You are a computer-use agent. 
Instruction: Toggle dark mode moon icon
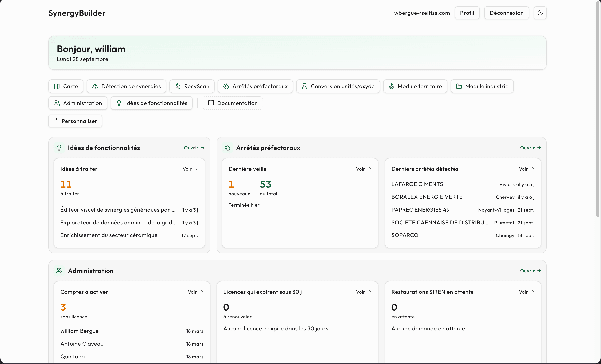[540, 13]
